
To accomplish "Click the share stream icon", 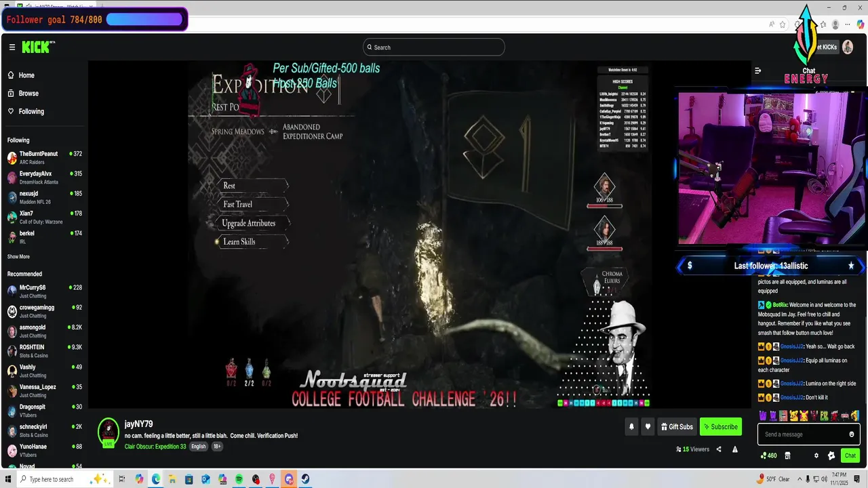I will pyautogui.click(x=719, y=449).
